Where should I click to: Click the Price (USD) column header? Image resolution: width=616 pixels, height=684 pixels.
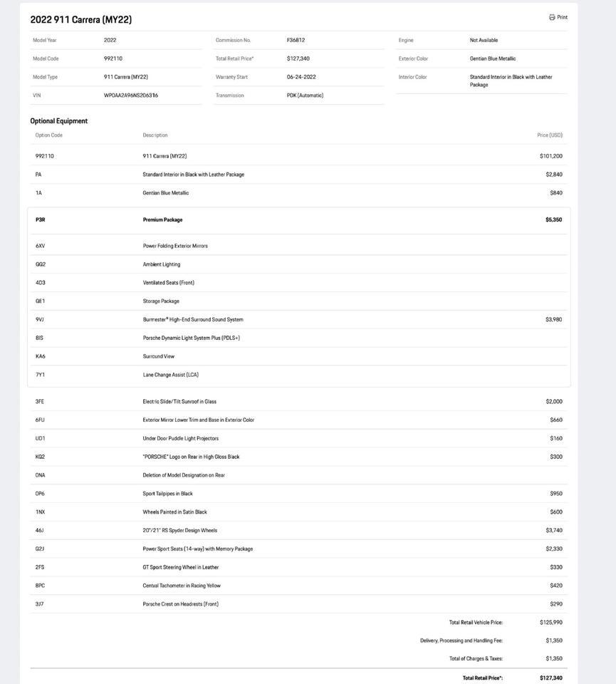click(x=549, y=135)
